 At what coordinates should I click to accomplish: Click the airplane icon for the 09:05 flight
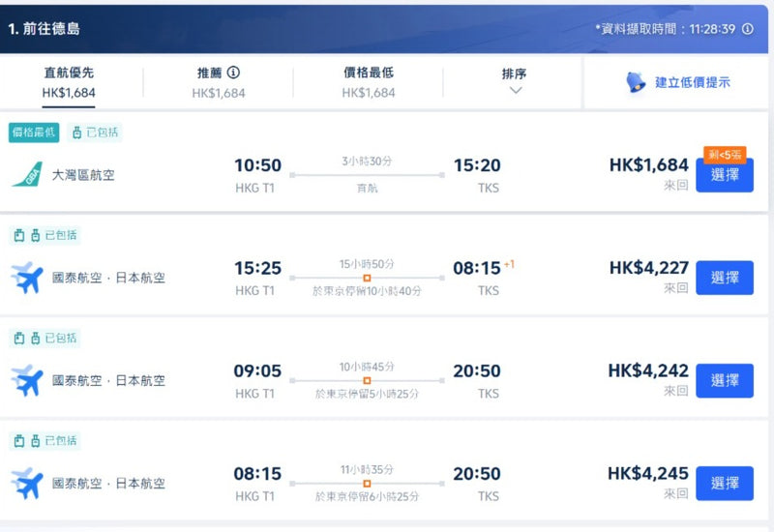(27, 380)
